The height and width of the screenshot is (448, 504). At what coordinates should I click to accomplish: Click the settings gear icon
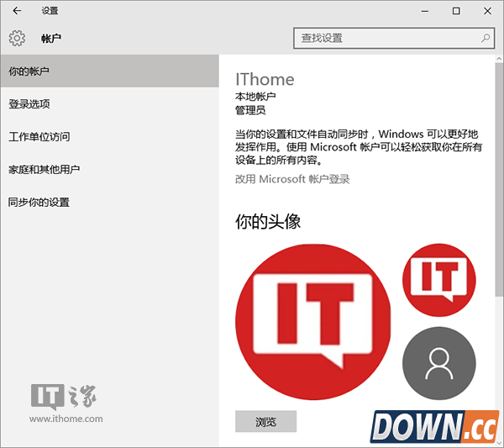(x=17, y=38)
